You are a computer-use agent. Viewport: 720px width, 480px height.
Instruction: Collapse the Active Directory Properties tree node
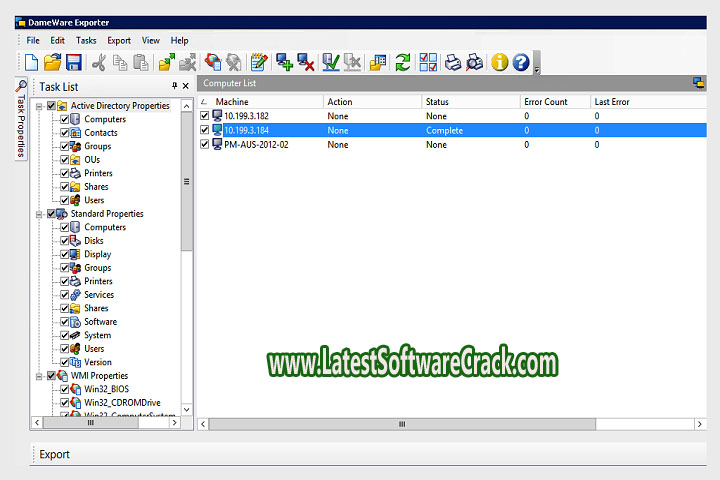tap(39, 106)
